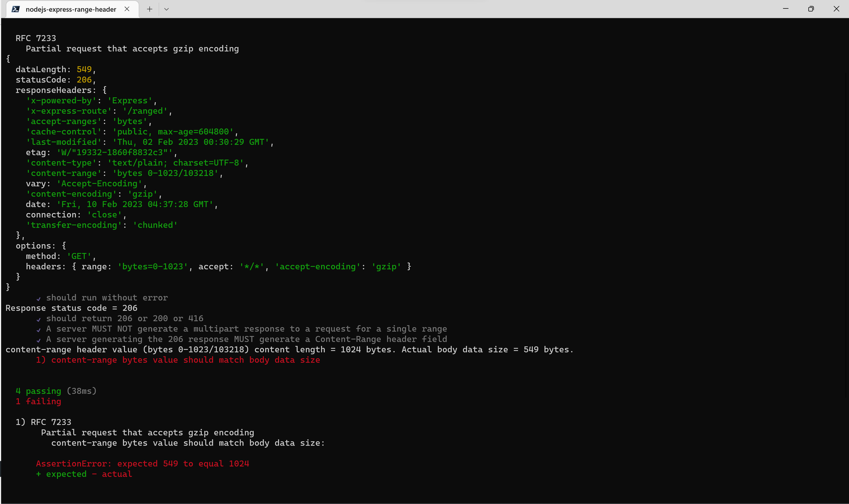849x504 pixels.
Task: Close the nodejs-express-range-header tab
Action: click(x=127, y=9)
